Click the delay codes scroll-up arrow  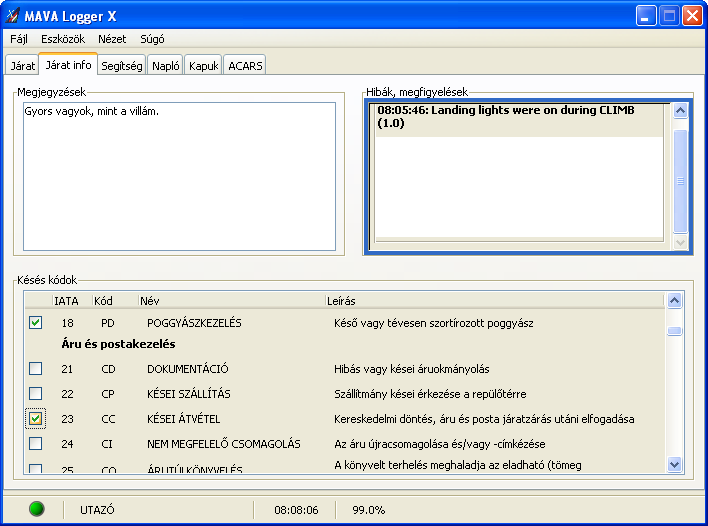pyautogui.click(x=674, y=301)
